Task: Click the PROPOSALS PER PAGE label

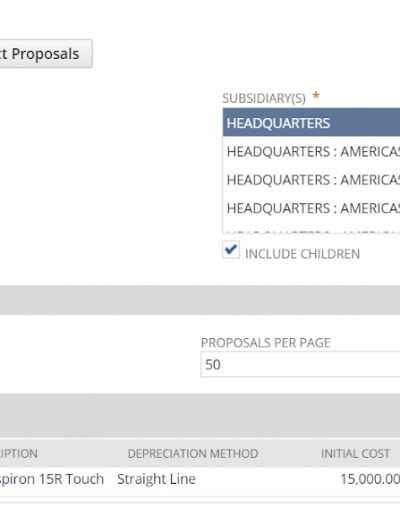Action: click(x=266, y=343)
